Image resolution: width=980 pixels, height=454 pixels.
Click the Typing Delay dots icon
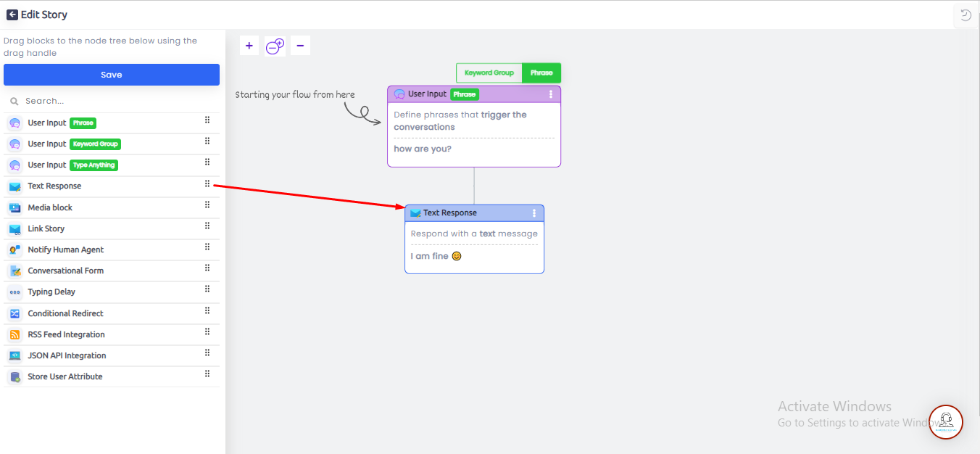pos(15,292)
